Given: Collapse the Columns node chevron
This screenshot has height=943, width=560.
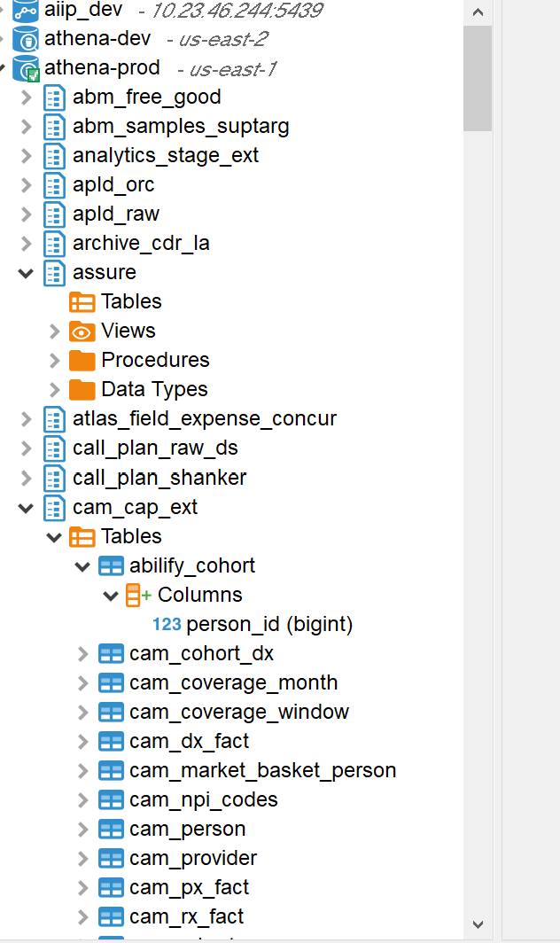Looking at the screenshot, I should 111,595.
